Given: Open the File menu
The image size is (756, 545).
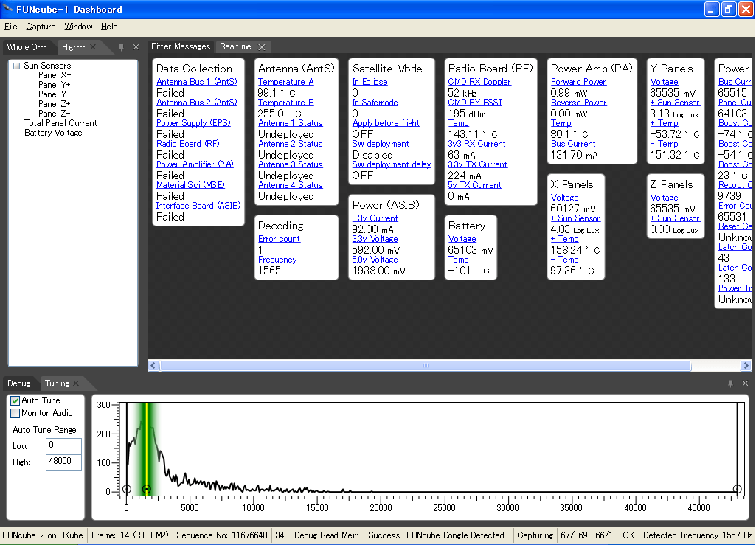Looking at the screenshot, I should (10, 27).
